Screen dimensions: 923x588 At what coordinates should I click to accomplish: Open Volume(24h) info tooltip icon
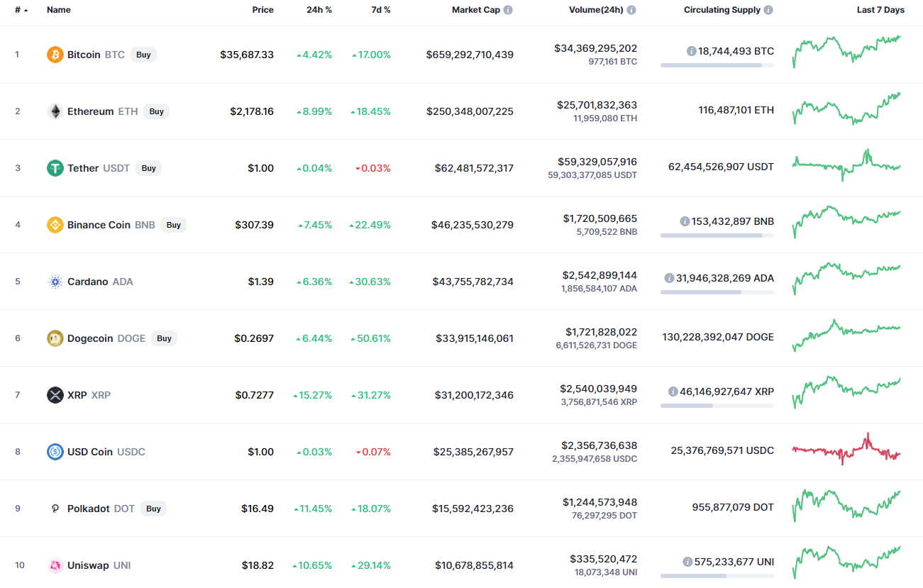(631, 10)
